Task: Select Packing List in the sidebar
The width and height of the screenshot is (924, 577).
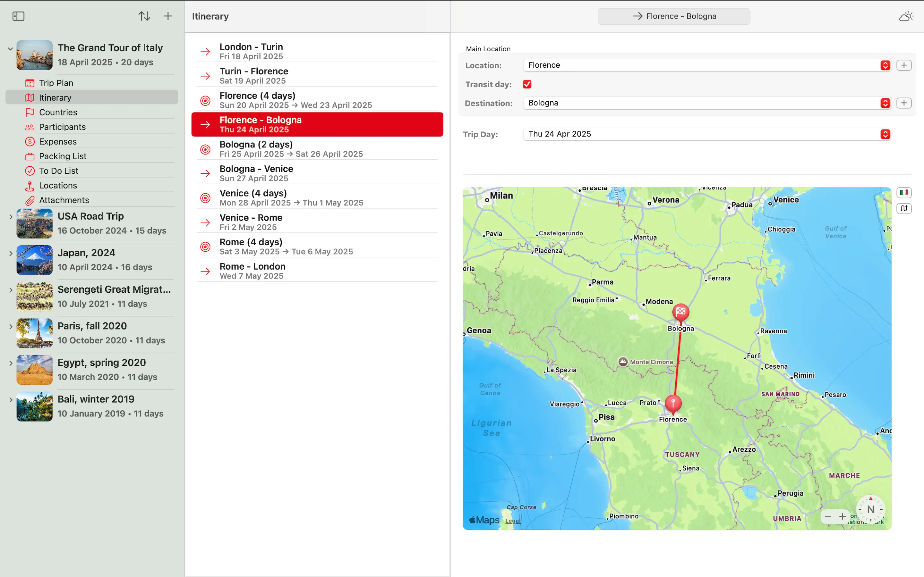Action: [63, 156]
